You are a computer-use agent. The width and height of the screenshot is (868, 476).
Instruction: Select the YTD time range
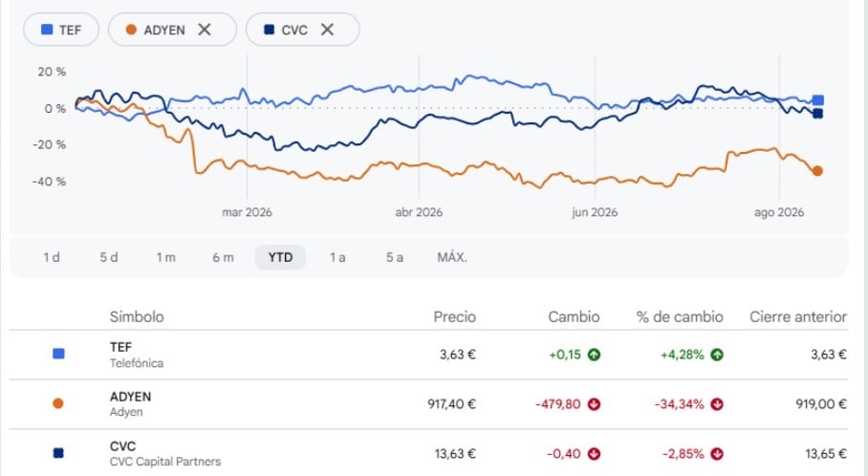point(281,257)
